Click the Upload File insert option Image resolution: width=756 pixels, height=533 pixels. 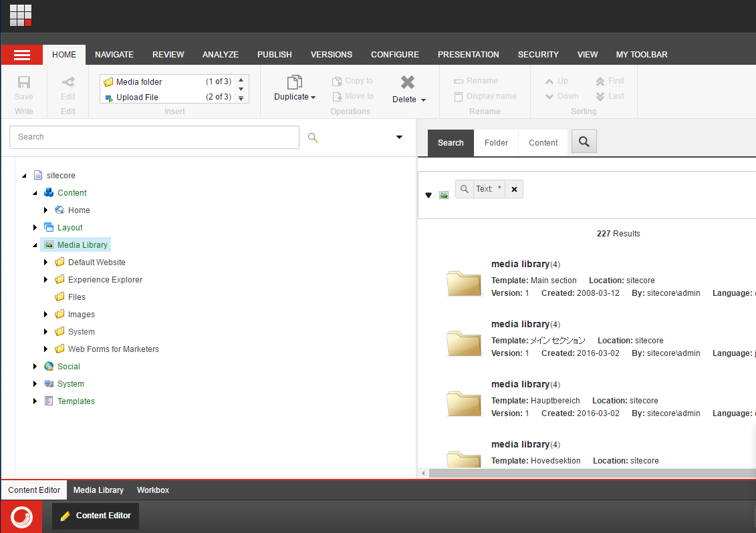coord(137,97)
